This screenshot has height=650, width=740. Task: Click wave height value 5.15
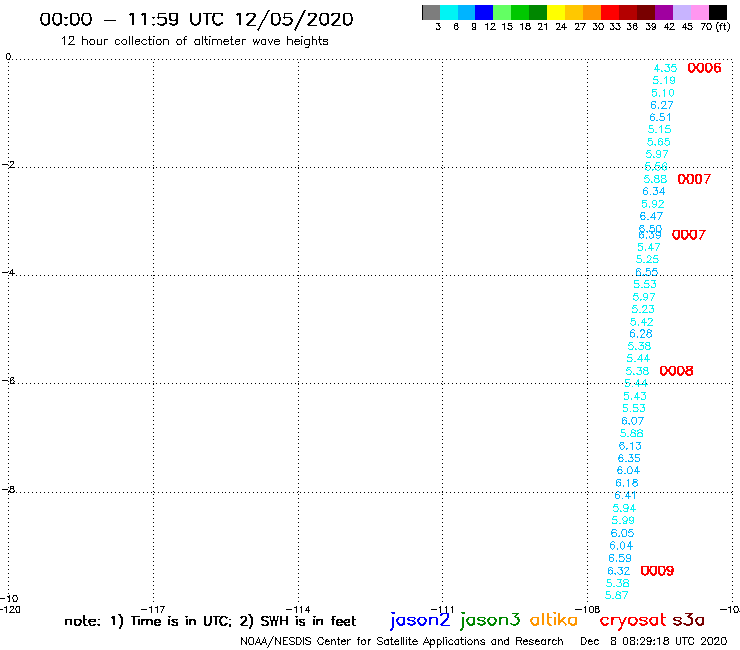point(660,129)
